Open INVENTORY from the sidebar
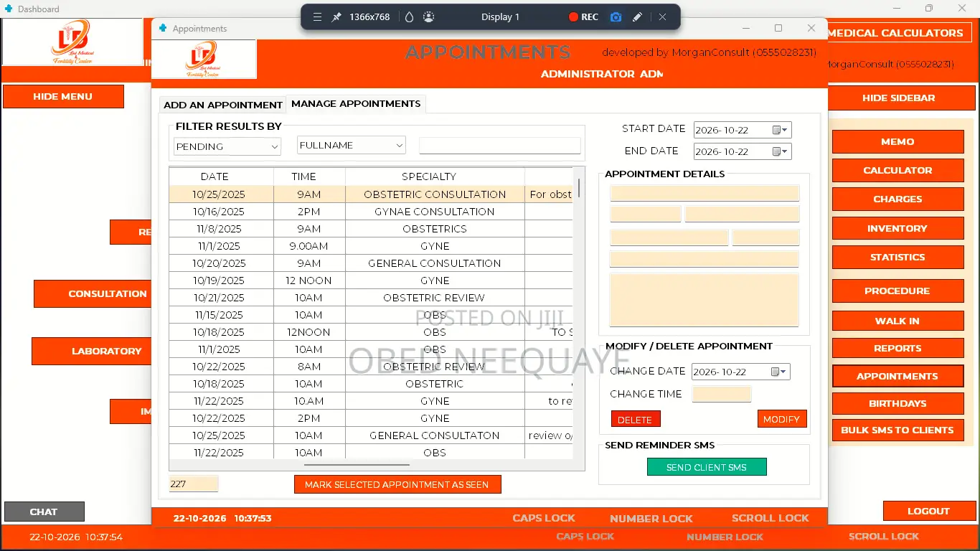 (x=897, y=228)
